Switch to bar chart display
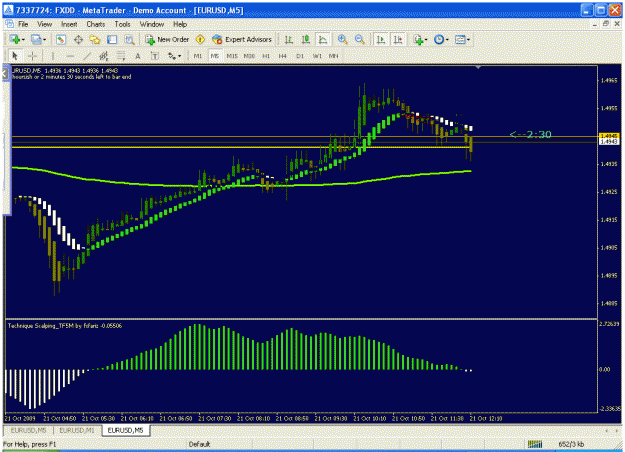The image size is (625, 452). coord(289,39)
